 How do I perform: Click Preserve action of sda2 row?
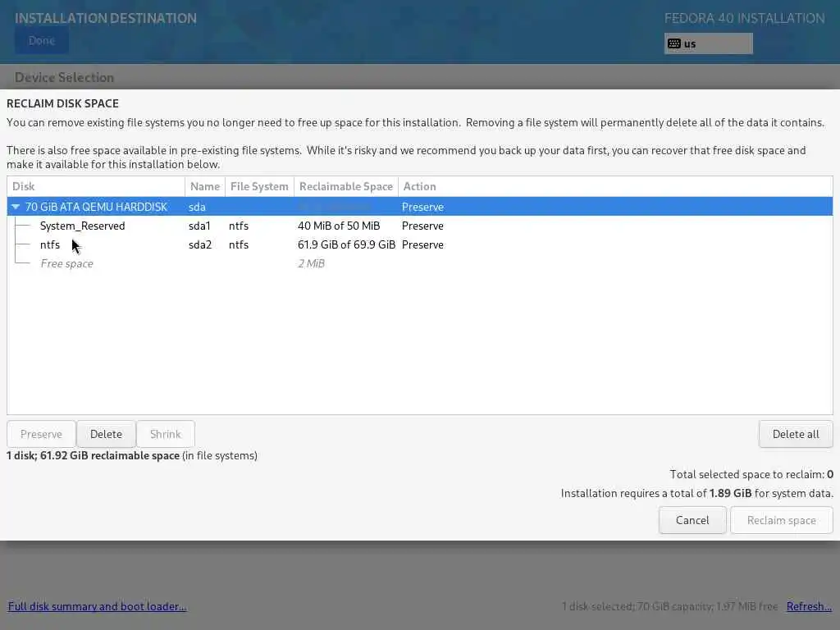click(x=422, y=244)
